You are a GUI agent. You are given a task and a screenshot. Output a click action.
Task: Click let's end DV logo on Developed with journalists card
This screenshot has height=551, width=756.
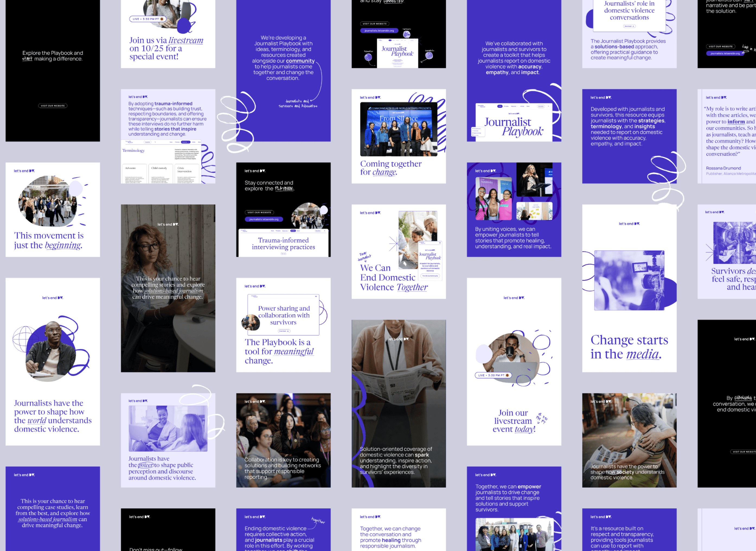pos(601,97)
